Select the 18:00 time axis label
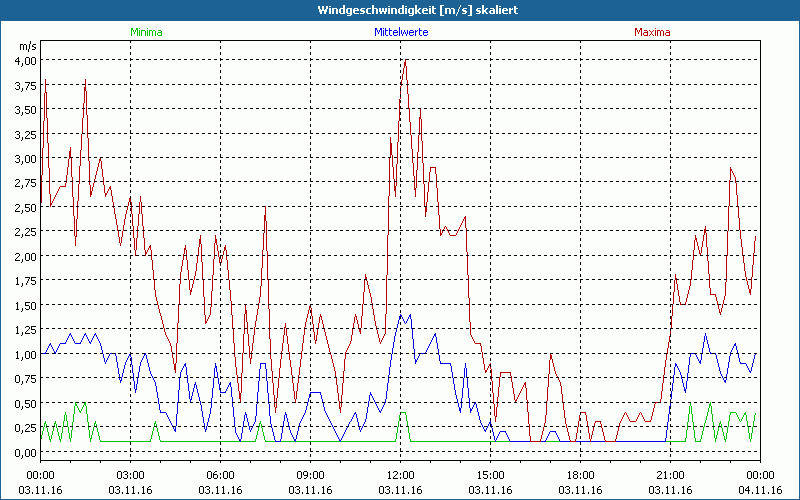The width and height of the screenshot is (800, 500). (580, 475)
